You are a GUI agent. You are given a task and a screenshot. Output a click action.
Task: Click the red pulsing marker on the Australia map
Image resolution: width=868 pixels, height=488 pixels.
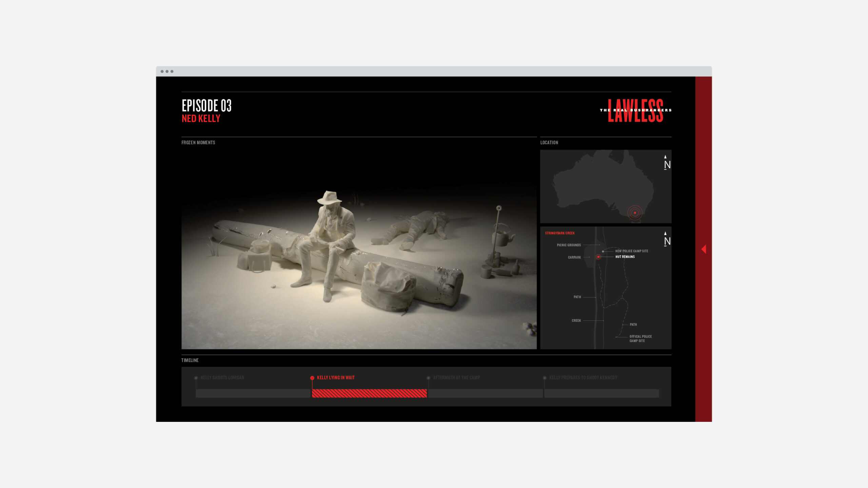pyautogui.click(x=635, y=213)
